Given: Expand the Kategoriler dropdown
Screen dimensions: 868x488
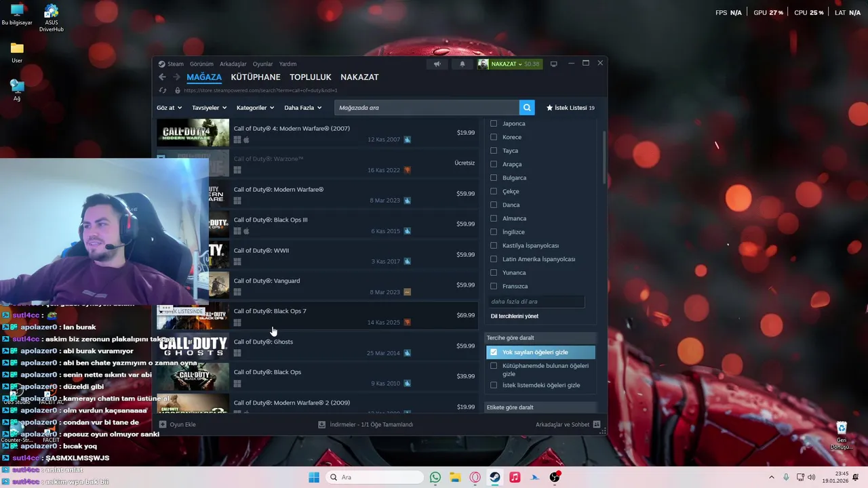Looking at the screenshot, I should click(x=255, y=108).
